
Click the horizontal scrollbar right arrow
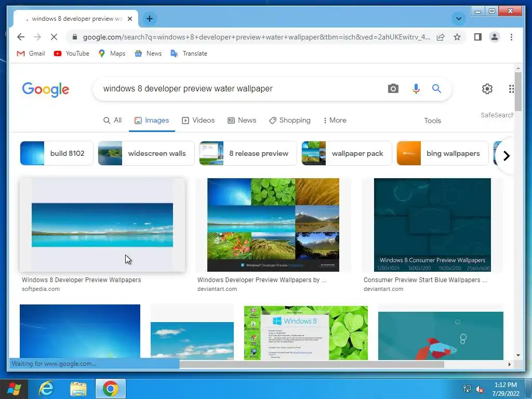point(509,364)
